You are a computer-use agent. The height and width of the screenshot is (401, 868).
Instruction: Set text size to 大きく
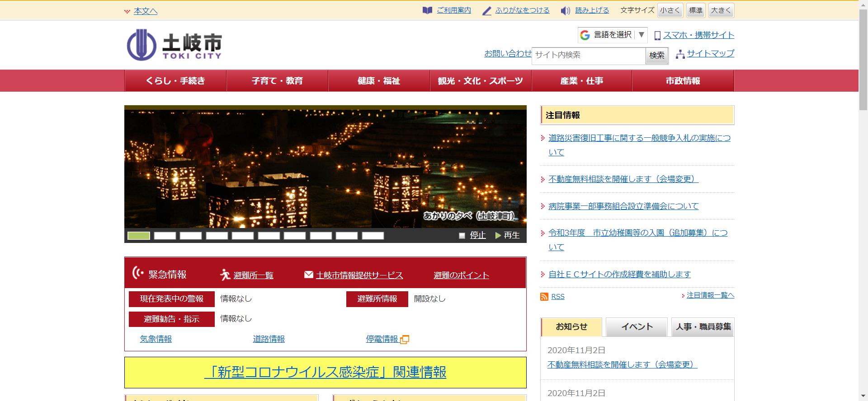[721, 10]
